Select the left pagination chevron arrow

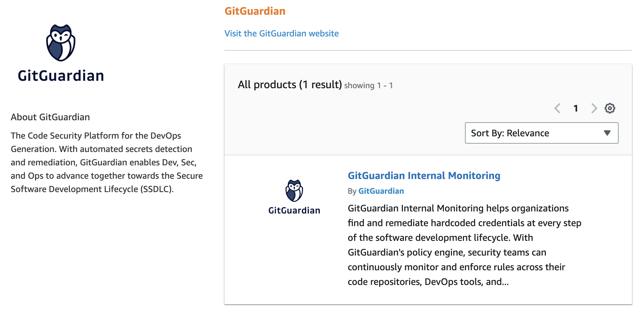click(557, 108)
